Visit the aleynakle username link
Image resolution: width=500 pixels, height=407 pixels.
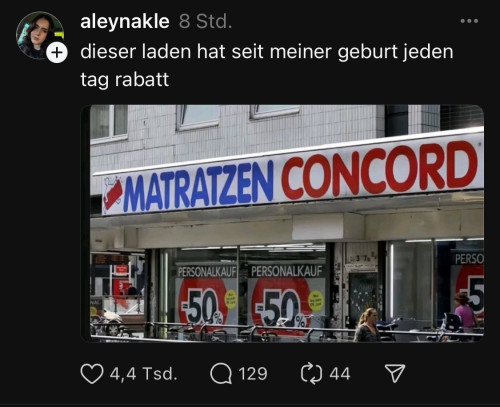(x=125, y=22)
